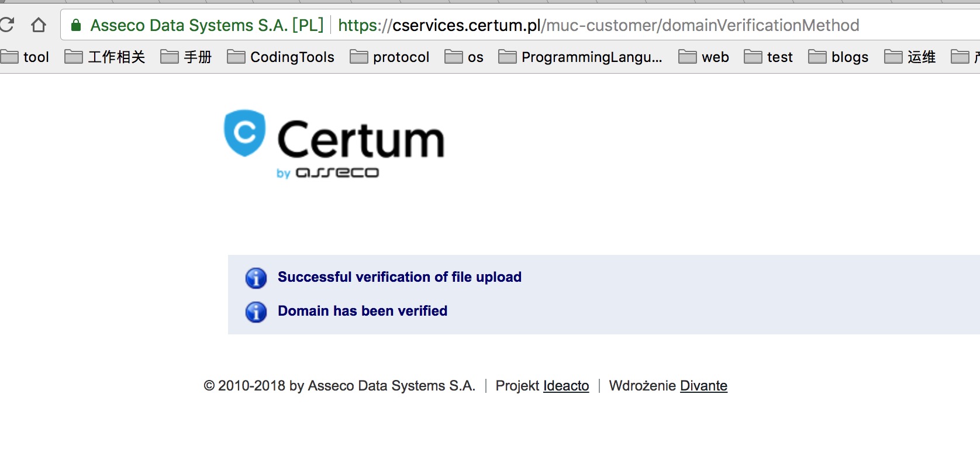Reload the page with the refresh icon
Screen dimensions: 980x463
click(x=6, y=25)
